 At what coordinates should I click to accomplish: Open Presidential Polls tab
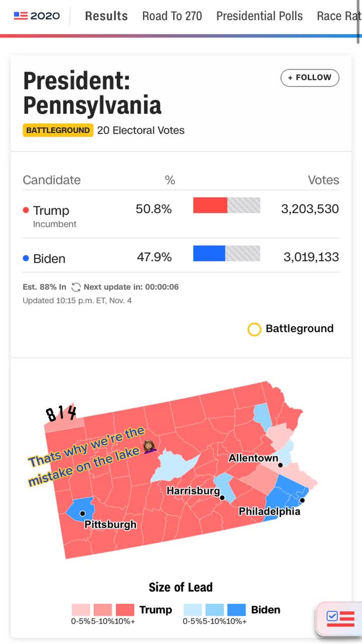259,16
